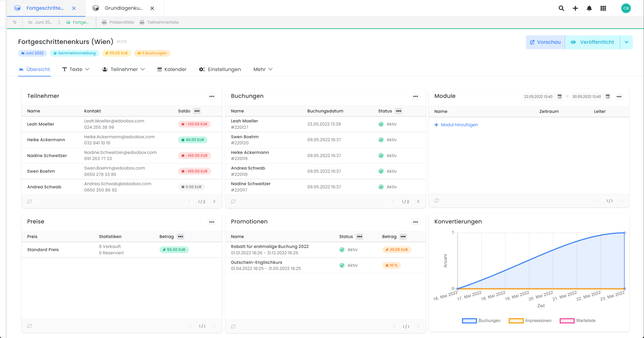Open the notifications bell
Screen dimensions: 644x338
pyautogui.click(x=589, y=8)
